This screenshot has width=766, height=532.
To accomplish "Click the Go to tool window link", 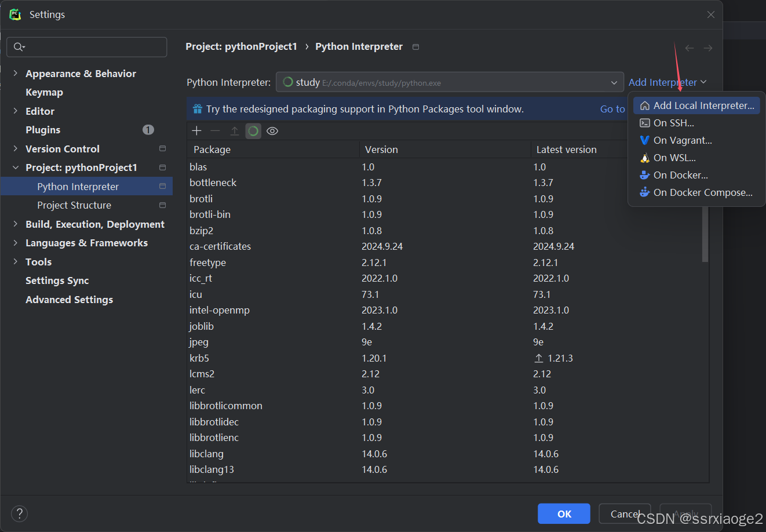I will (x=612, y=109).
